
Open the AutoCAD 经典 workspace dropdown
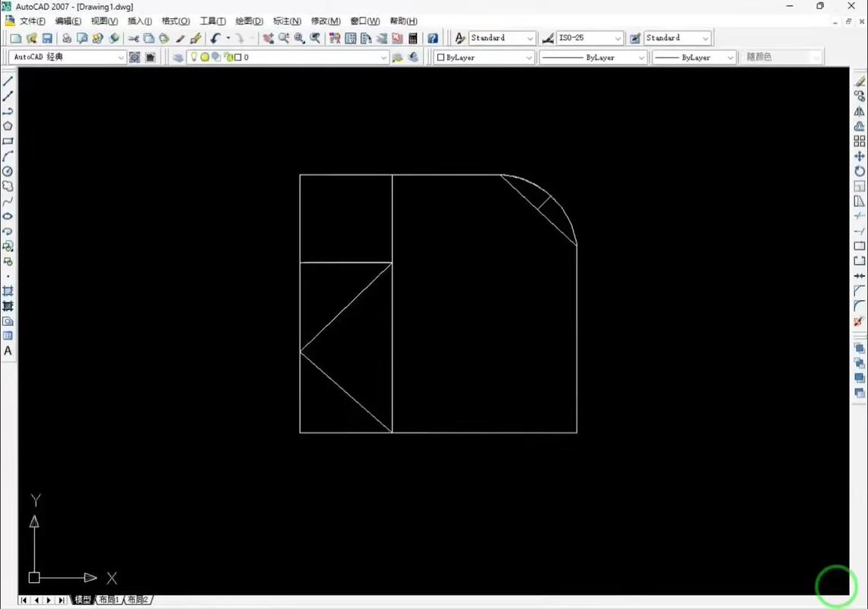tap(121, 57)
